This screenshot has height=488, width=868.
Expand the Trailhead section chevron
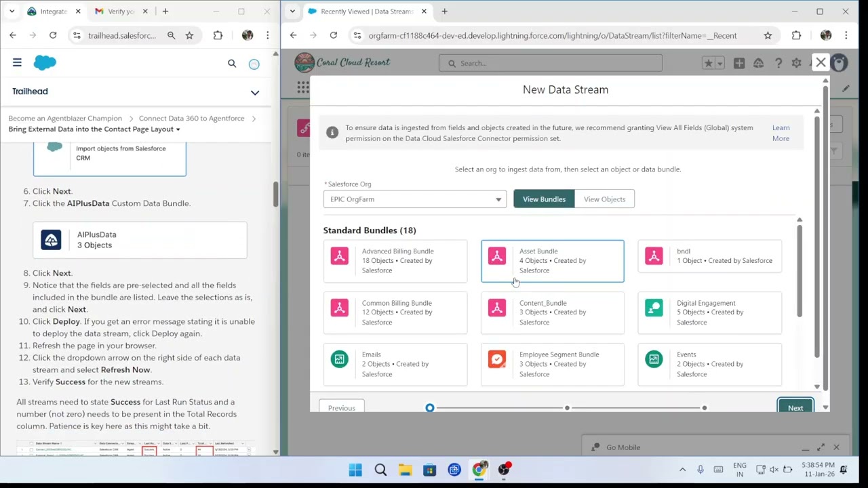(255, 92)
